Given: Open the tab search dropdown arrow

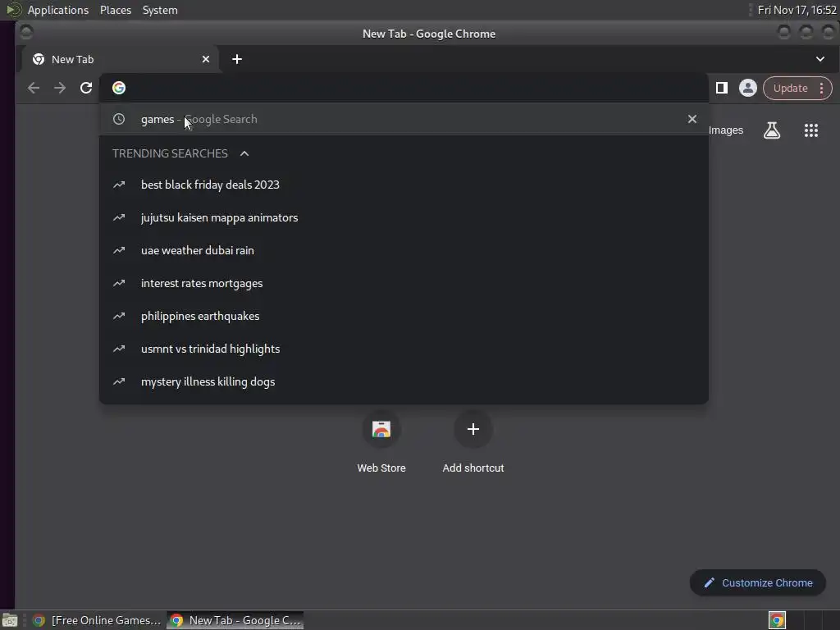Looking at the screenshot, I should 820,59.
